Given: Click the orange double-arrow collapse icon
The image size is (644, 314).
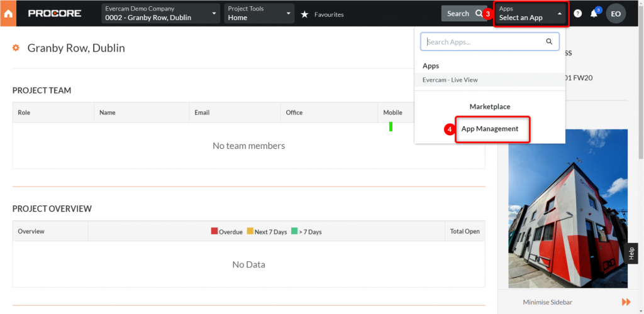Looking at the screenshot, I should [x=626, y=302].
